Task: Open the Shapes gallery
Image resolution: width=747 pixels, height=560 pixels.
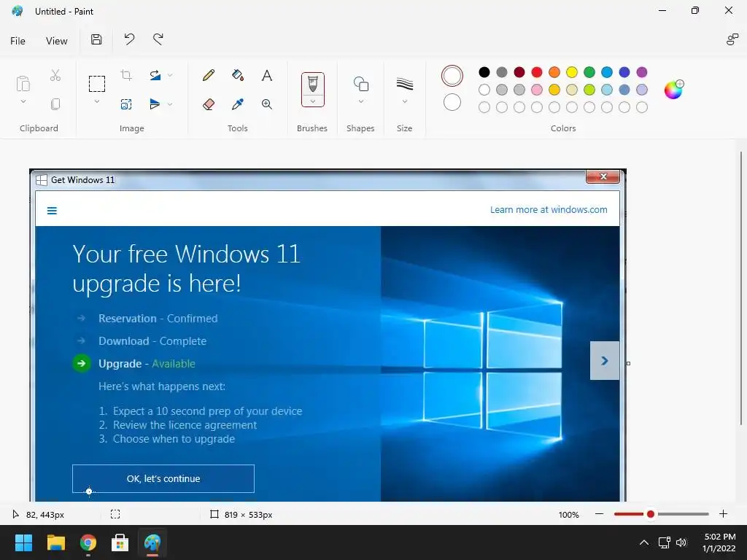Action: (360, 84)
